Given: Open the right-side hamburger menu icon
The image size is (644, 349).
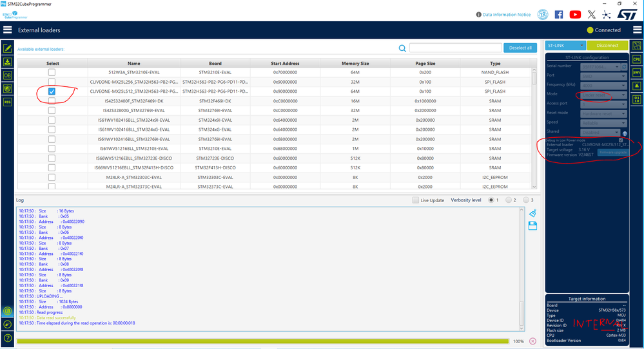Looking at the screenshot, I should (x=637, y=30).
